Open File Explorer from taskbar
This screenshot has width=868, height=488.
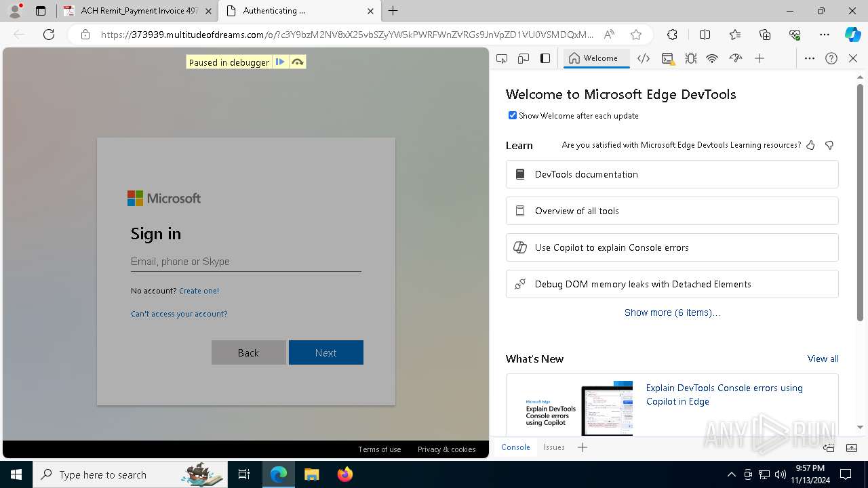click(311, 474)
